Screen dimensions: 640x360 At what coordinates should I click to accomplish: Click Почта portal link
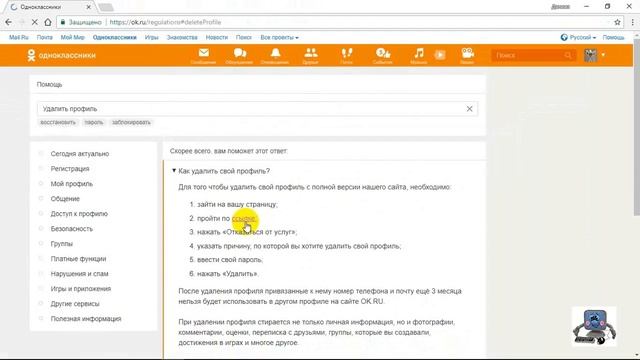click(44, 37)
